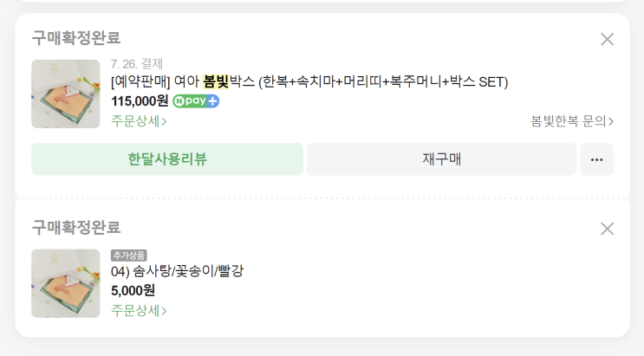Open the [예약판매] 여아 봄빛박스 product title
The width and height of the screenshot is (644, 356).
[309, 82]
